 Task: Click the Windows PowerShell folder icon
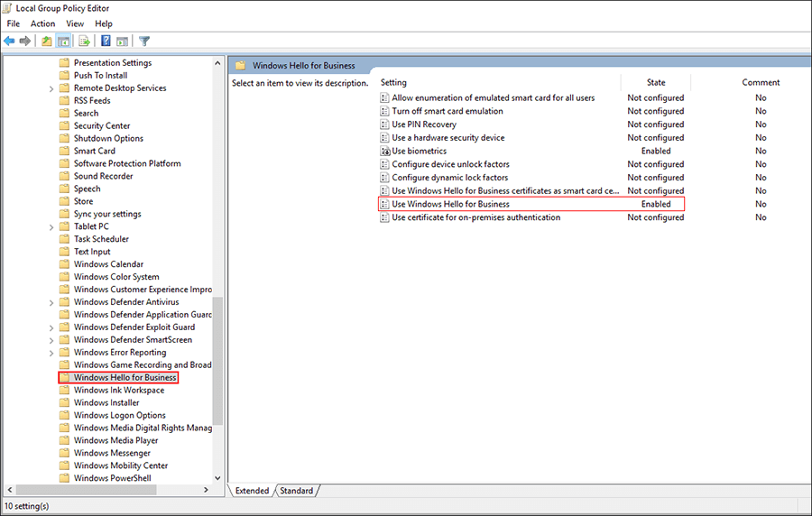click(64, 478)
